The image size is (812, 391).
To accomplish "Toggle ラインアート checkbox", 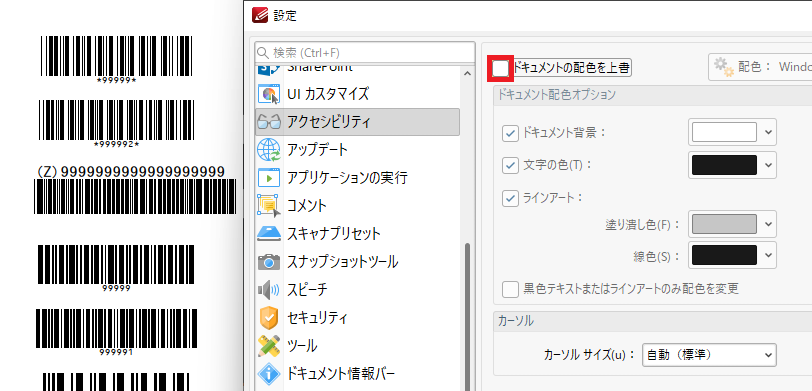I will 510,198.
